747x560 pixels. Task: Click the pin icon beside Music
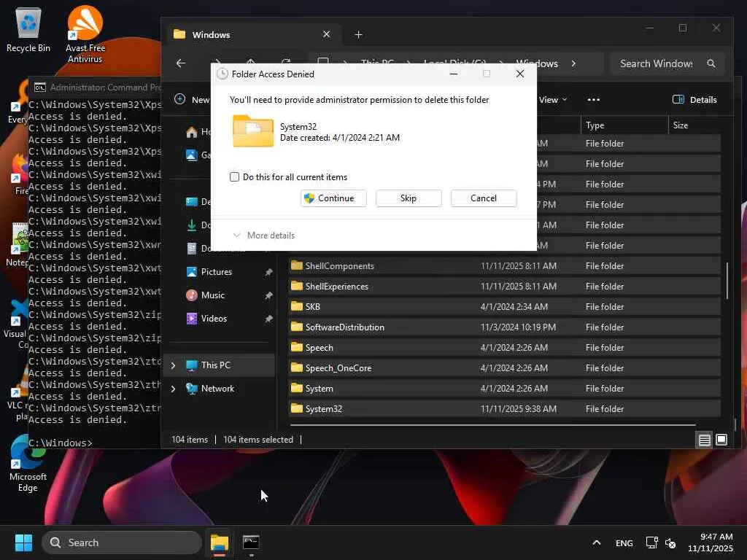(268, 295)
